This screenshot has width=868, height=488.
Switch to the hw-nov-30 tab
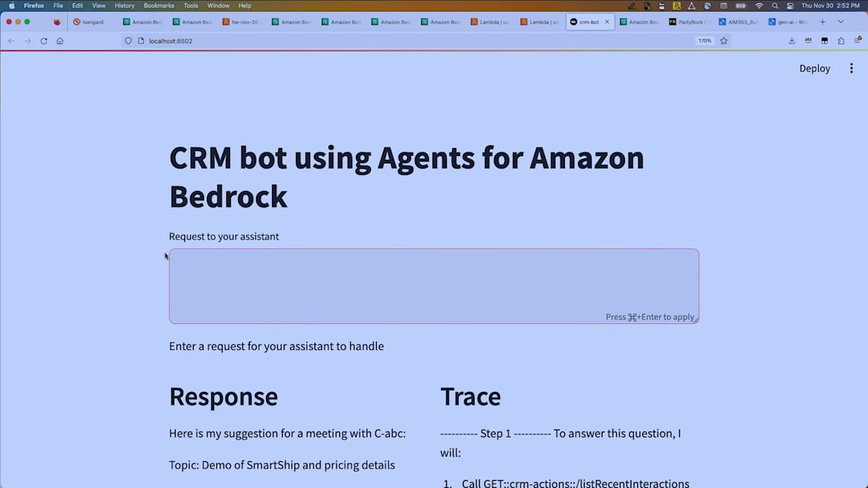coord(242,22)
